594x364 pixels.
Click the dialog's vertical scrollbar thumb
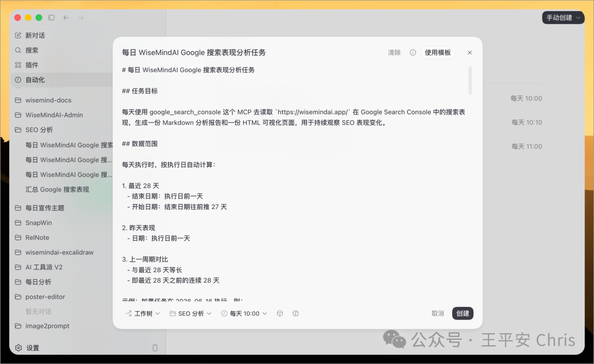click(x=470, y=80)
